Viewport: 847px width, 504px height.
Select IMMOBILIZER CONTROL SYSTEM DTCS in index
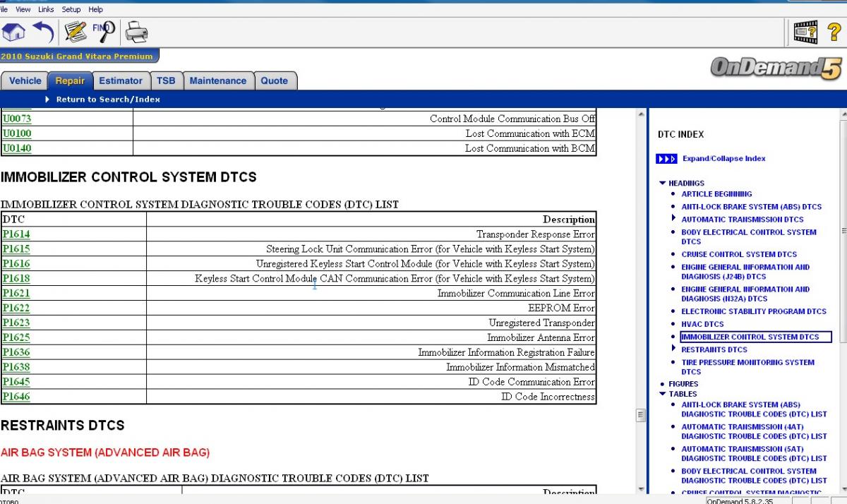coord(756,337)
